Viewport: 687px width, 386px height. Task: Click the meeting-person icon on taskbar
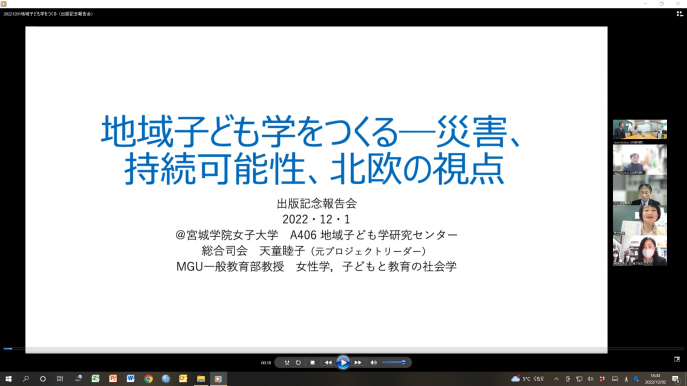tap(78, 379)
